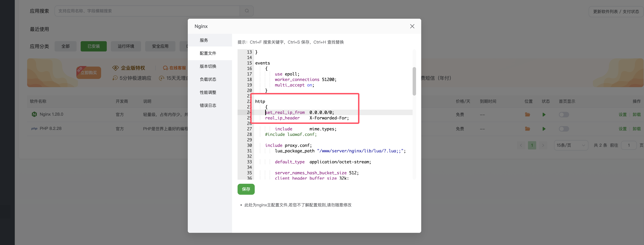Enable the 首页显示 toggle for Nginx

[x=564, y=114]
